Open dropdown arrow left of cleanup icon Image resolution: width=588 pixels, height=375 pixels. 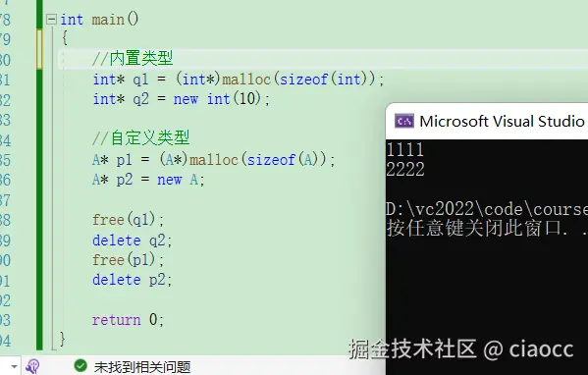pyautogui.click(x=15, y=366)
